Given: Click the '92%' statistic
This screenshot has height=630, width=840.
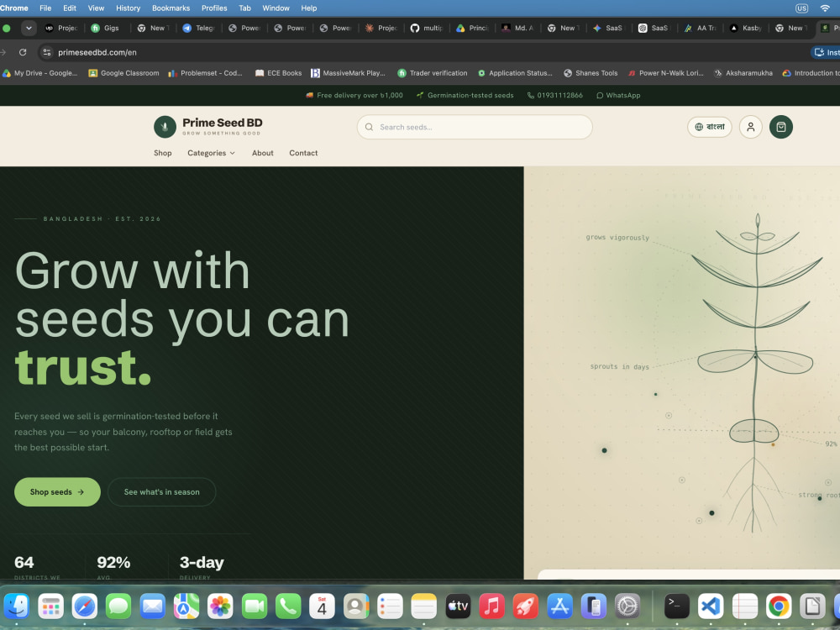Looking at the screenshot, I should tap(113, 563).
